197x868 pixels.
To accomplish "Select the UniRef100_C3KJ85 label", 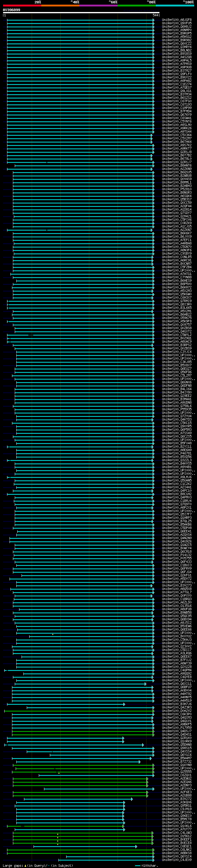I will pos(177,362).
